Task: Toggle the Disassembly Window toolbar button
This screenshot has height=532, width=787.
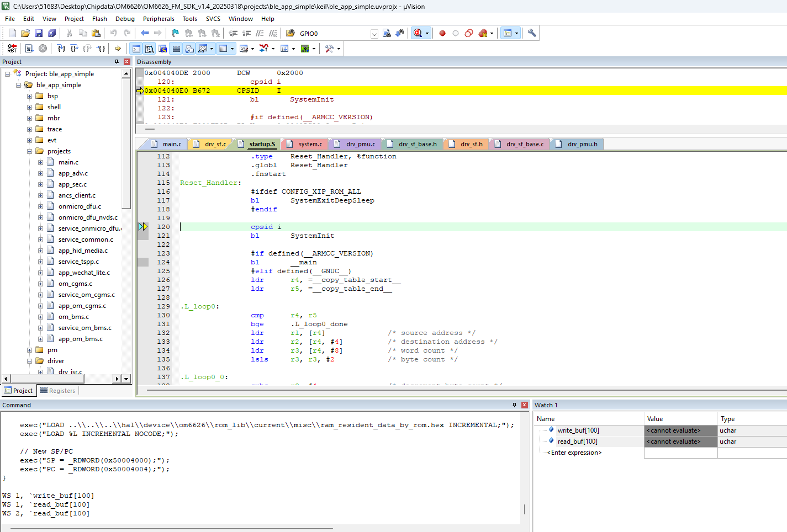Action: pos(150,49)
